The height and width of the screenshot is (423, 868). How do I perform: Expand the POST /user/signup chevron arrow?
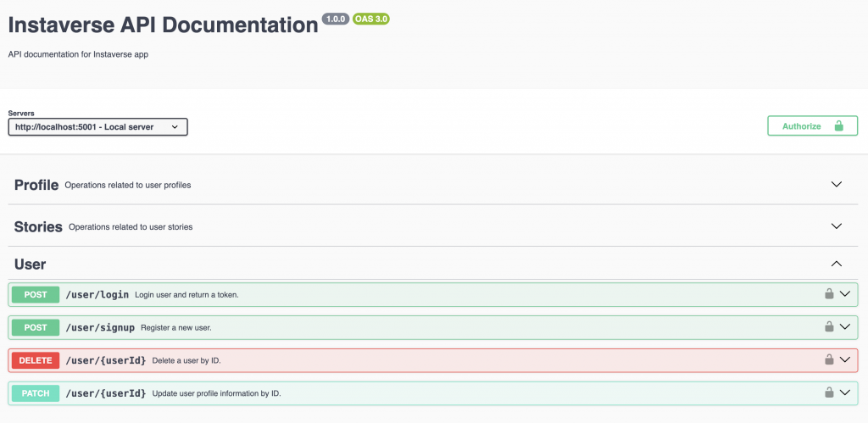point(845,326)
